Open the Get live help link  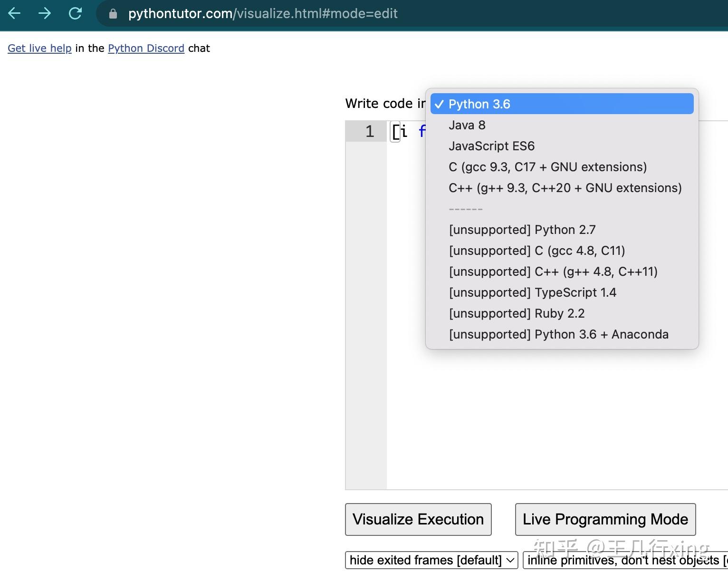tap(39, 48)
